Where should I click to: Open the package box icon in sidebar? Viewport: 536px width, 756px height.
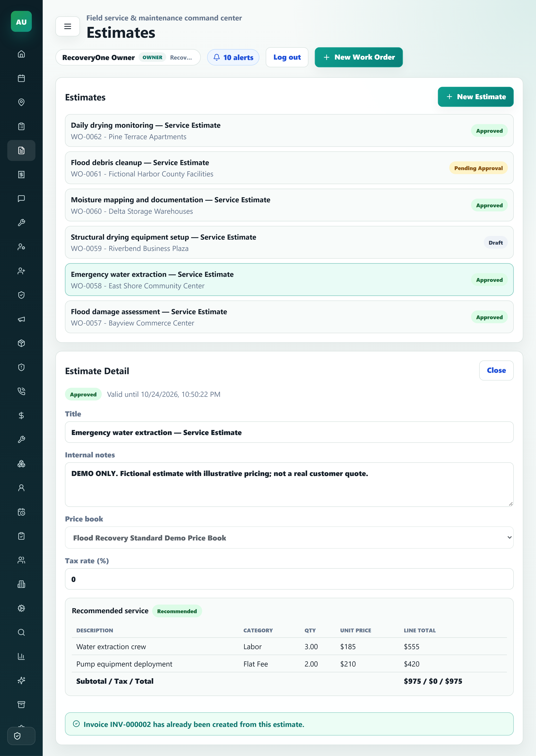coord(21,343)
